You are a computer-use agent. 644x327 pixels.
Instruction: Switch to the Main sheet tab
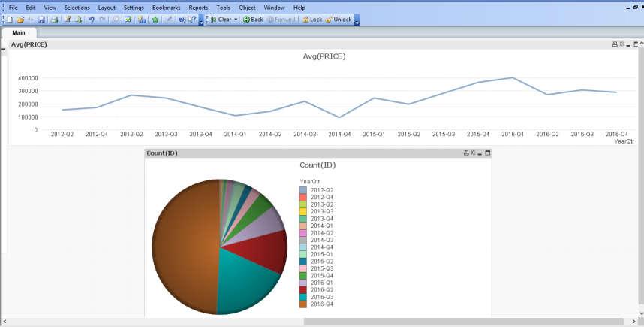19,32
